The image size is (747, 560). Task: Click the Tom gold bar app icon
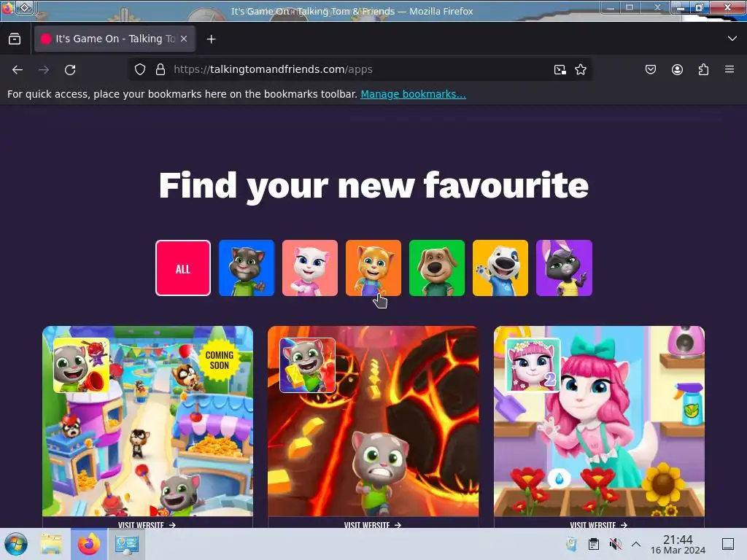[307, 365]
